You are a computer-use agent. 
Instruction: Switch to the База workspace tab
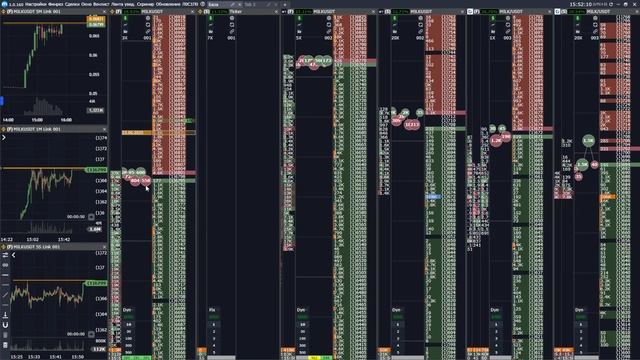pos(214,4)
